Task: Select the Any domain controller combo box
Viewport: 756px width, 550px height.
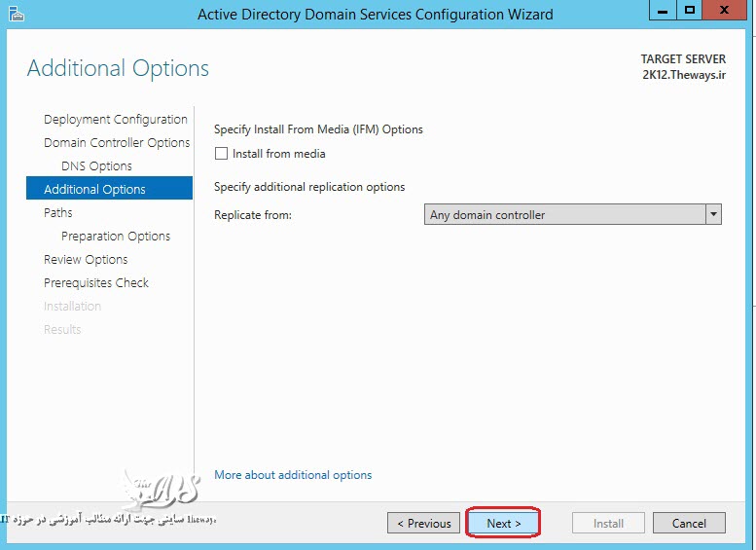Action: tap(564, 215)
